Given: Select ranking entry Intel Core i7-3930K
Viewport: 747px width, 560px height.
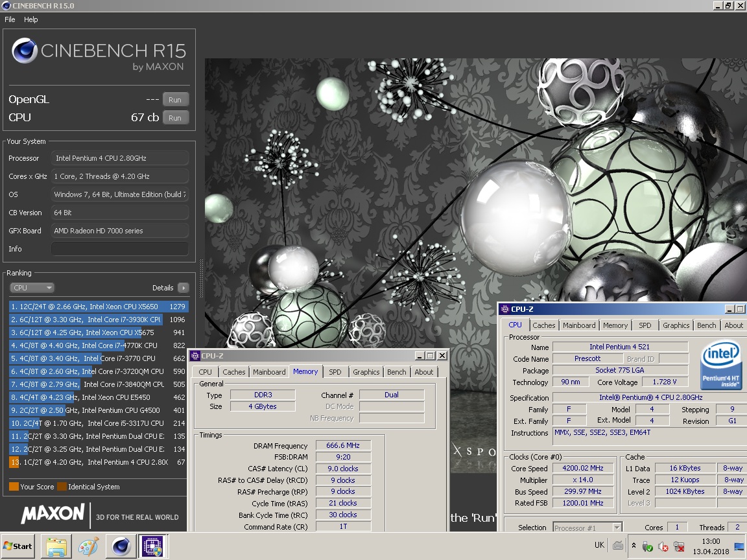Looking at the screenshot, I should coord(98,320).
